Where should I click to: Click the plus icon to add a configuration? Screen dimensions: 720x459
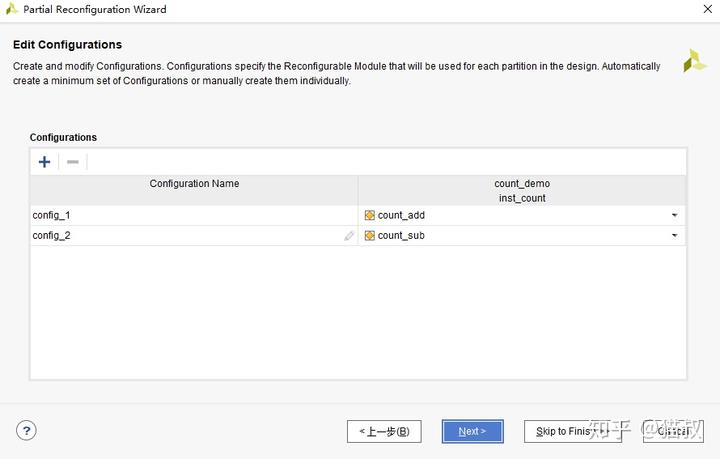coord(44,162)
